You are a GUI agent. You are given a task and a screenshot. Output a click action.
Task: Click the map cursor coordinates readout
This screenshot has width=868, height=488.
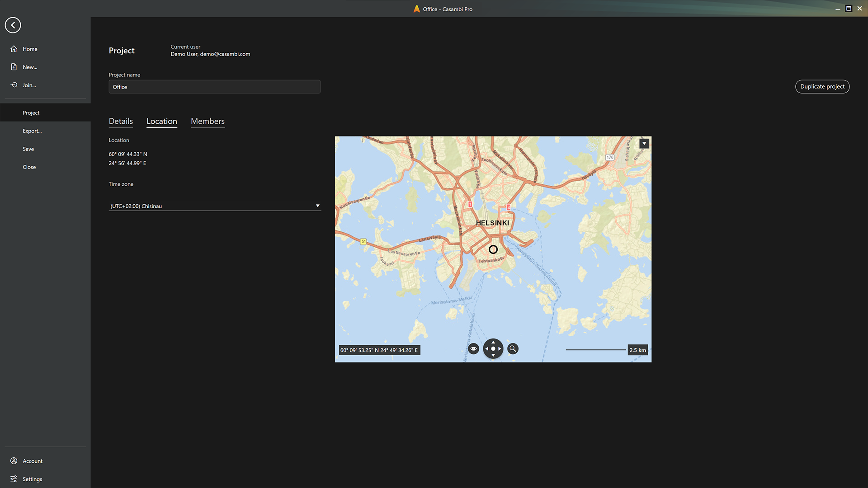379,350
